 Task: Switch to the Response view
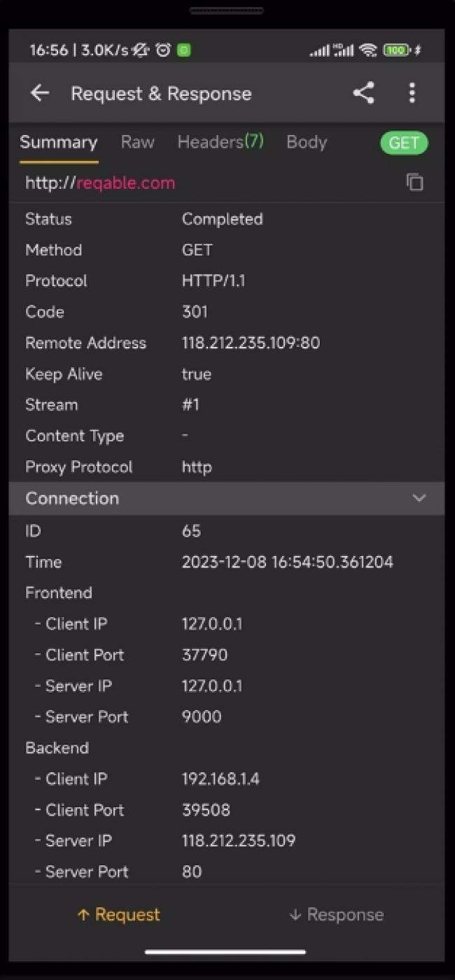pos(336,914)
